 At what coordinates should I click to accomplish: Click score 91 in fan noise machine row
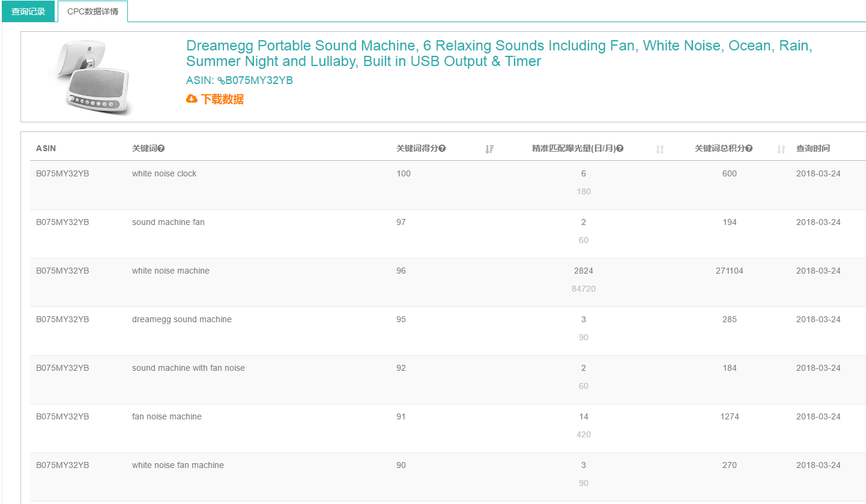coord(401,416)
